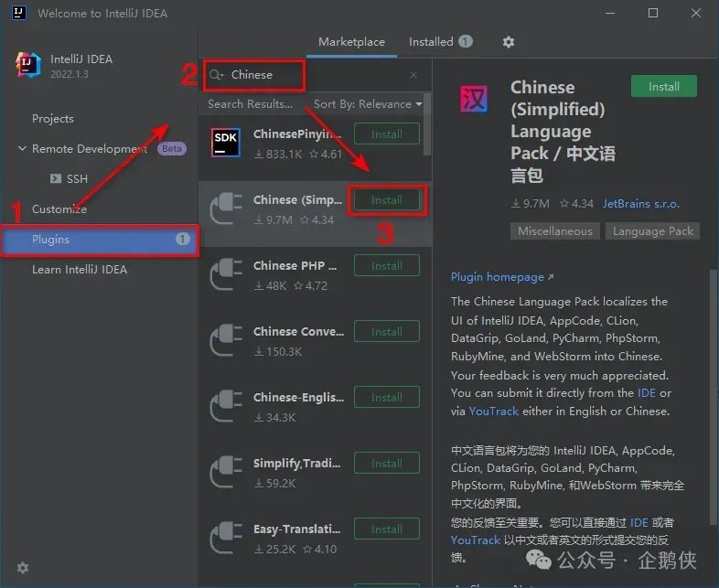The image size is (719, 588).
Task: Click the IDE link in Chinese description
Action: (639, 522)
